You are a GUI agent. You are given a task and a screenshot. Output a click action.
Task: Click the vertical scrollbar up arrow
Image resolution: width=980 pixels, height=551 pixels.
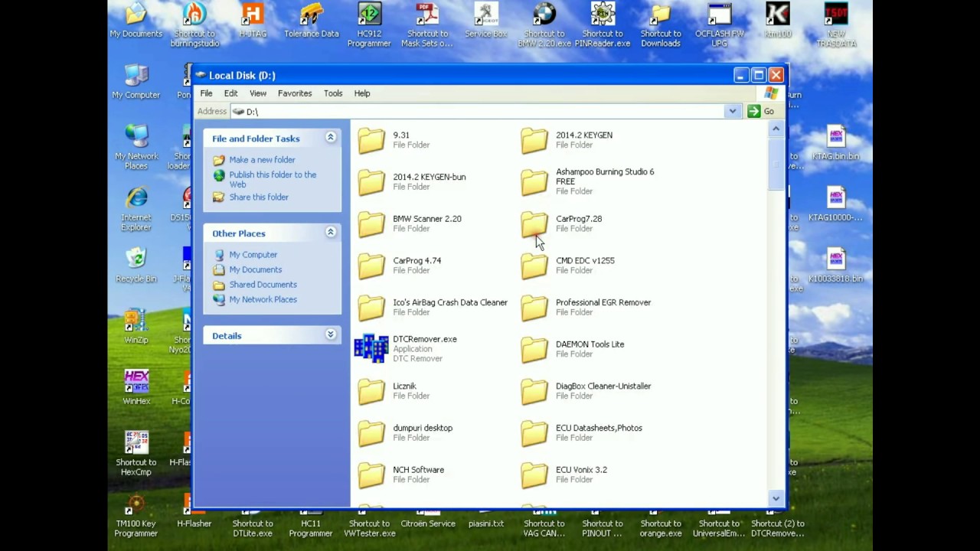pos(776,129)
